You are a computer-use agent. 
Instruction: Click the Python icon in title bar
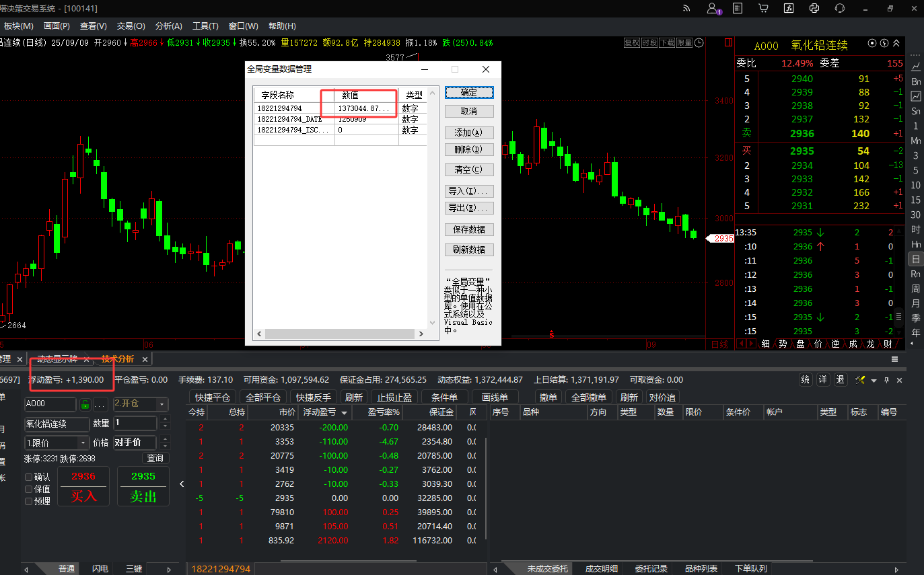pos(814,9)
